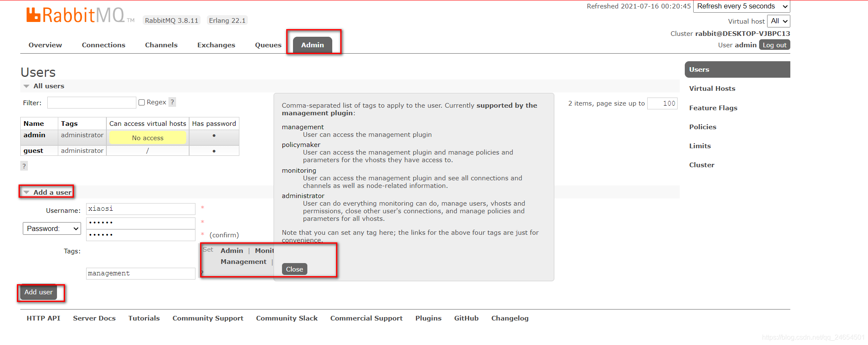Click the password confirm field
Image resolution: width=868 pixels, height=345 pixels.
(141, 235)
